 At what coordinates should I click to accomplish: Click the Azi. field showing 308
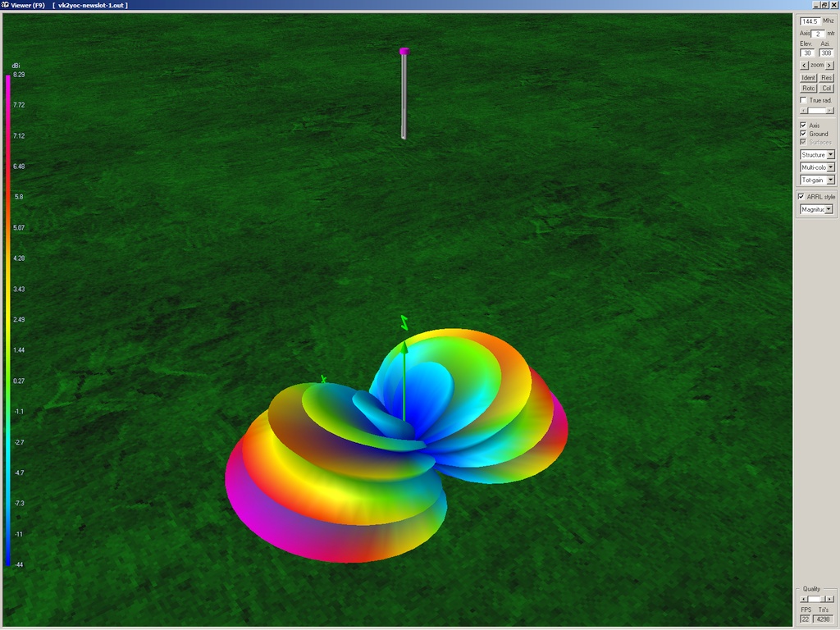click(x=826, y=53)
